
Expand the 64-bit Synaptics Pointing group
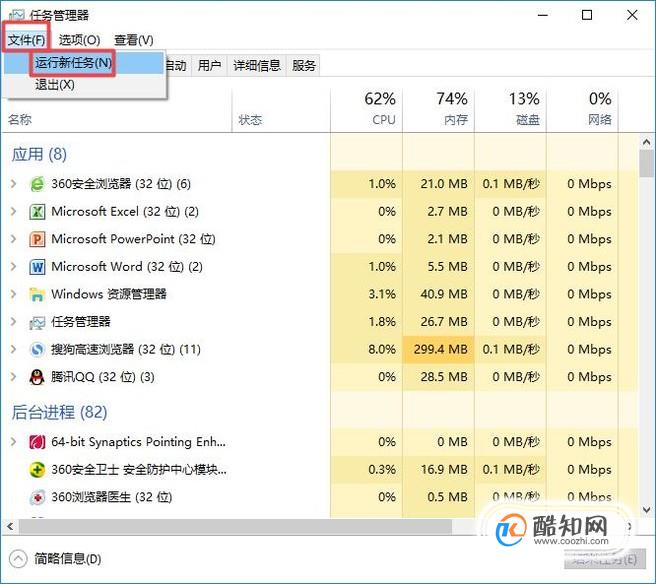click(x=14, y=442)
